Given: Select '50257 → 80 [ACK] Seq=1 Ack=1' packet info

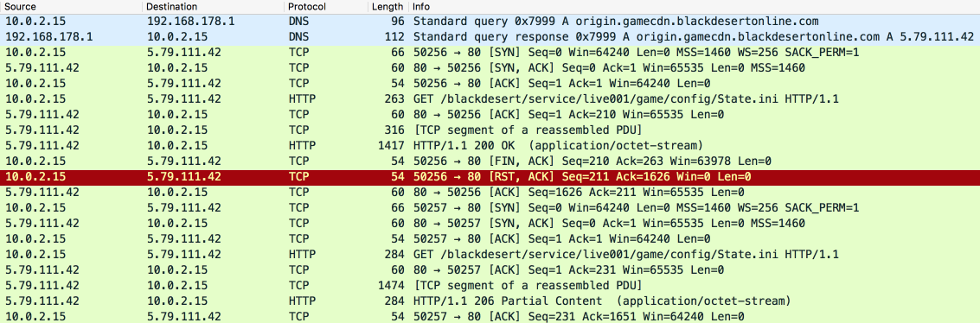Looking at the screenshot, I should click(x=561, y=239).
